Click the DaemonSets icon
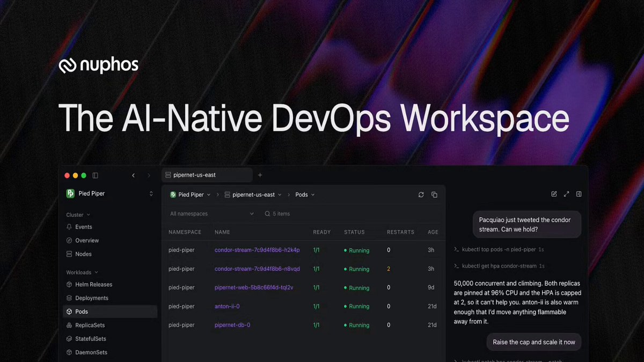Viewport: 644px width, 362px height. point(69,352)
